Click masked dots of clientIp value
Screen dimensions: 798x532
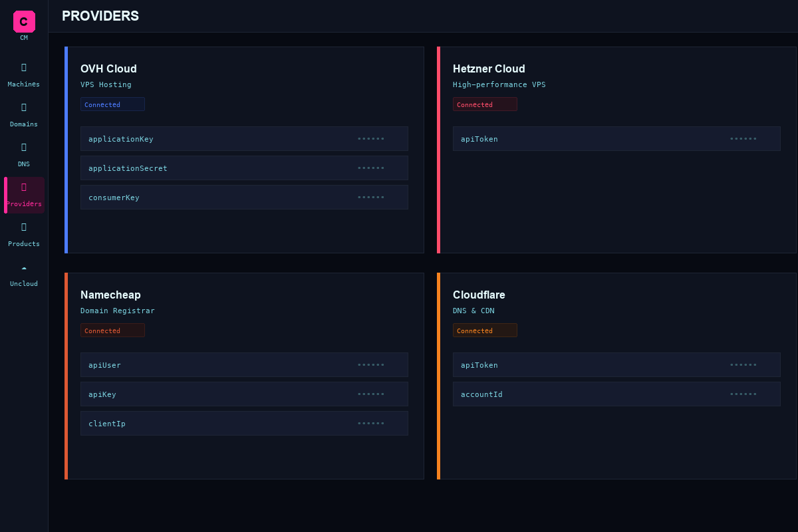(x=371, y=424)
